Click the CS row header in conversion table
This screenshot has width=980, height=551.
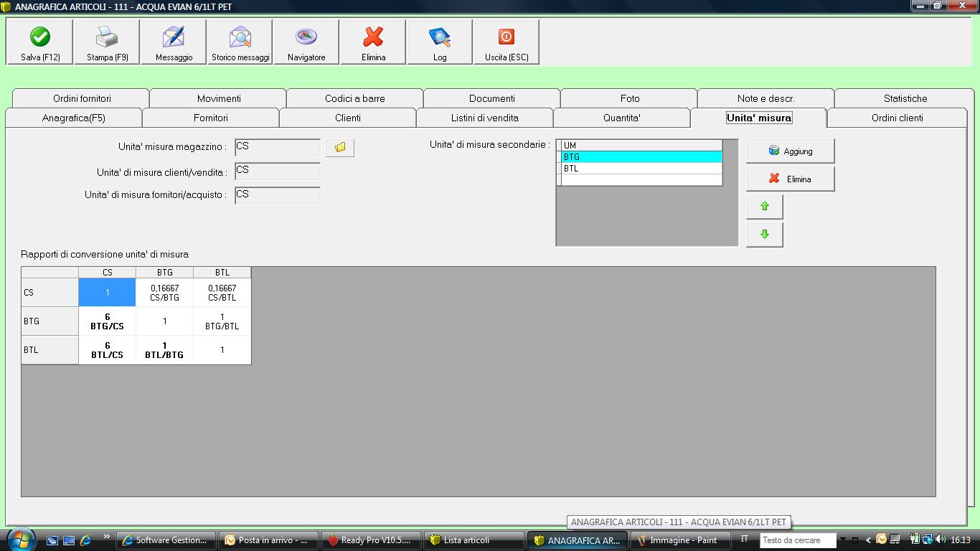tap(50, 293)
